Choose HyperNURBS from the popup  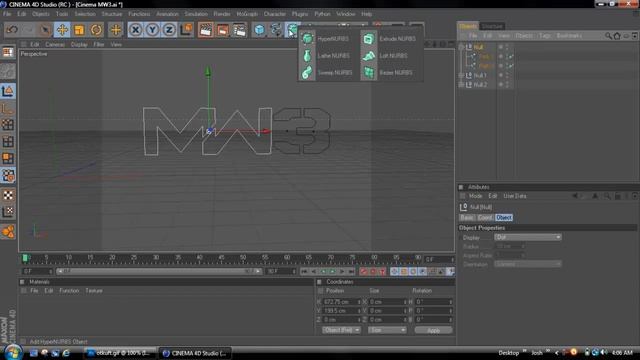click(326, 38)
